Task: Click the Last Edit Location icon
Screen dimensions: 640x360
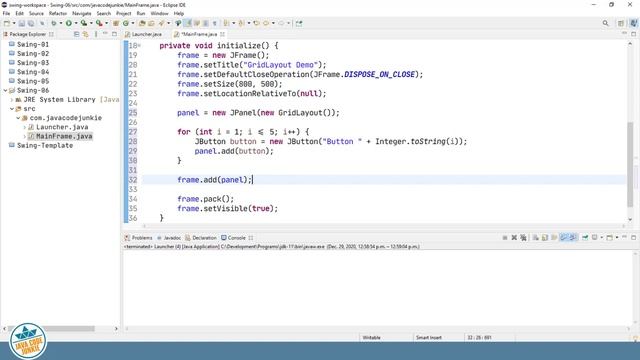Action: (x=256, y=23)
